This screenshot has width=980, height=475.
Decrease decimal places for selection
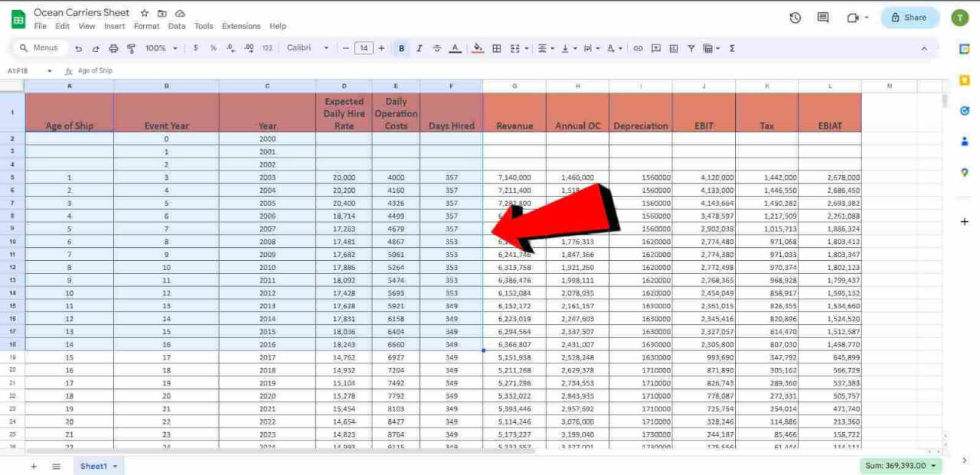point(230,47)
